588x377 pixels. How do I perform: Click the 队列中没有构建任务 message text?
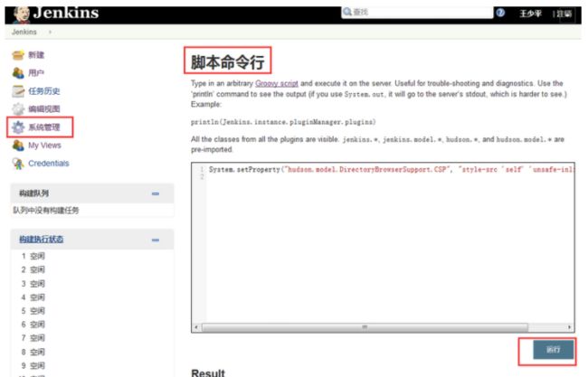click(46, 211)
